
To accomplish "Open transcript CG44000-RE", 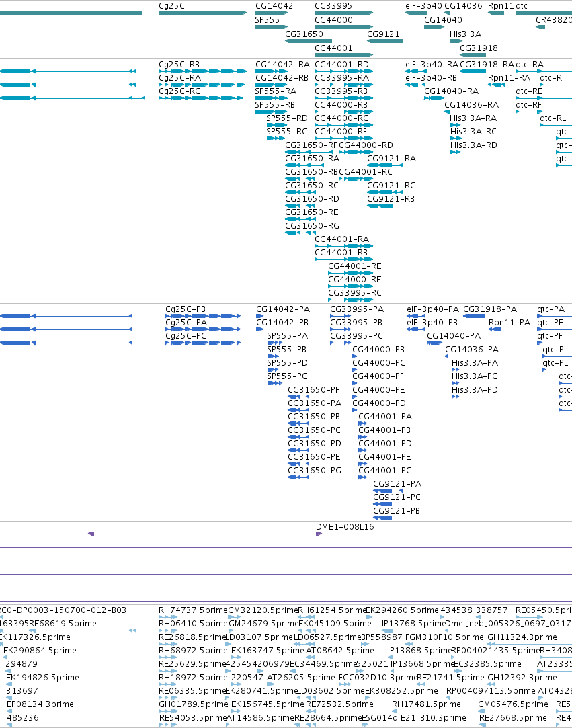I will (x=355, y=280).
